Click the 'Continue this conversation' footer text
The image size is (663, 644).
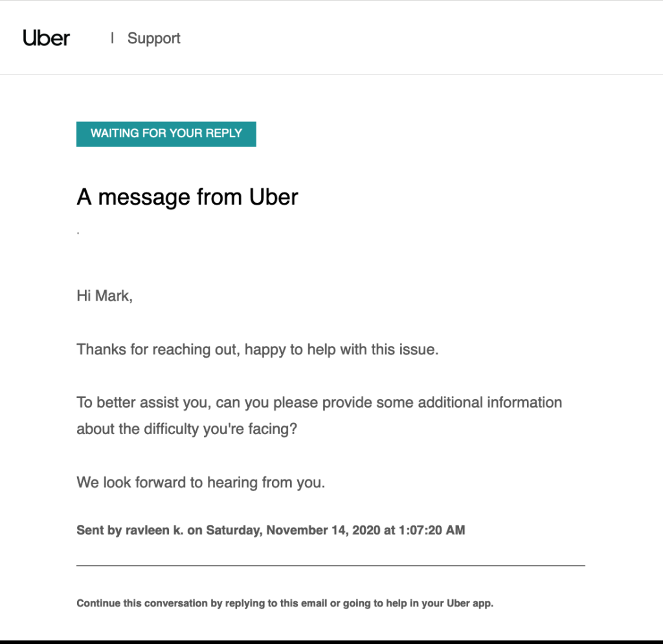[142, 603]
